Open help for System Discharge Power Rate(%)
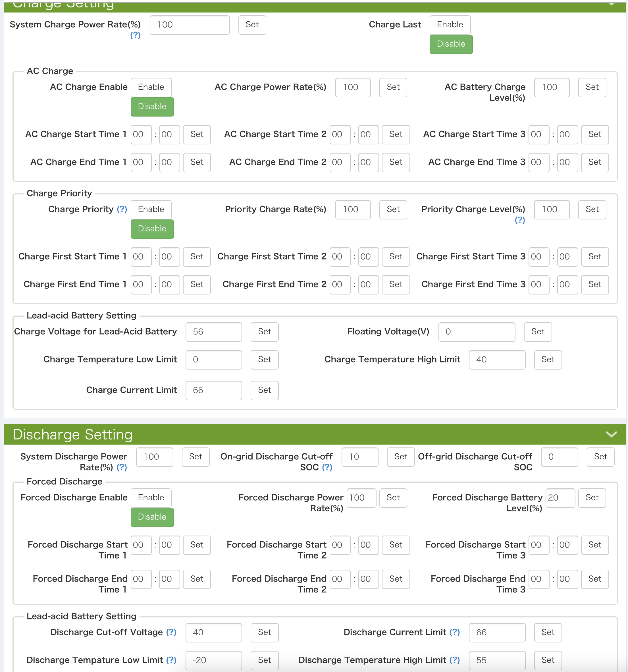 122,467
